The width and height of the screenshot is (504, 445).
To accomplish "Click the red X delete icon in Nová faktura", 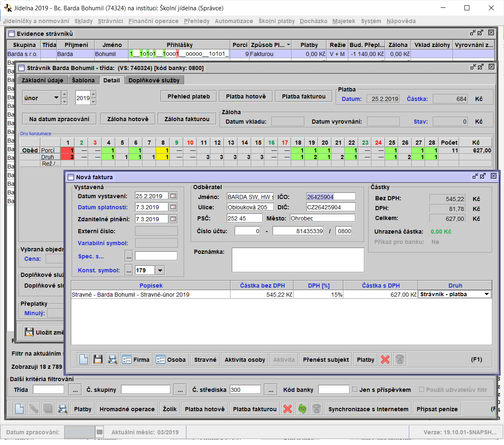I will click(x=385, y=359).
